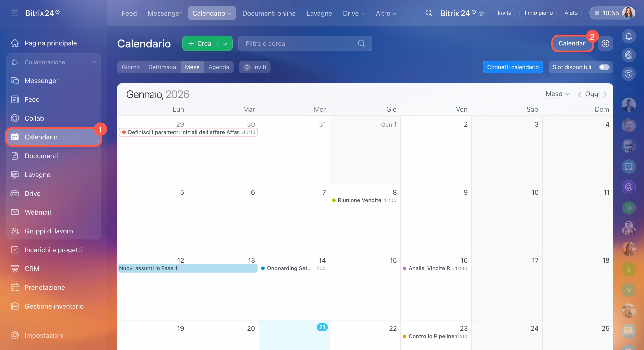
Task: Click the Calendari button
Action: (x=572, y=43)
